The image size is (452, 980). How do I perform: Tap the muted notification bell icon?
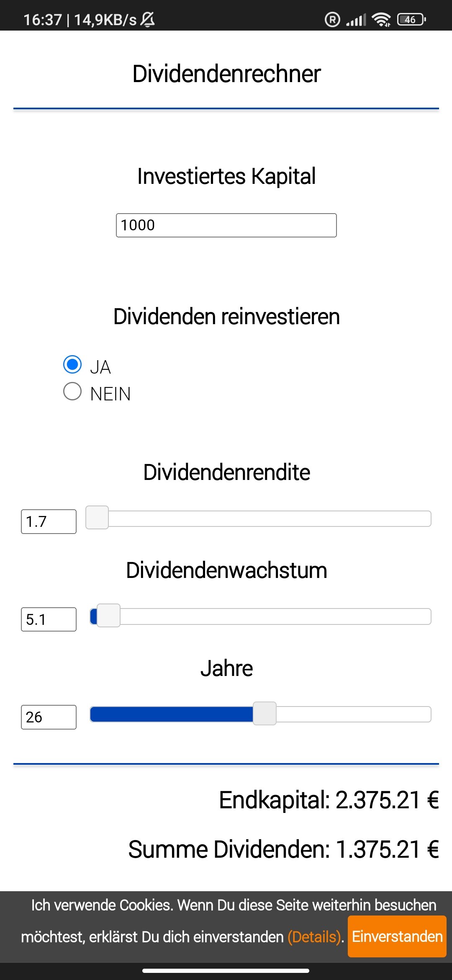point(147,19)
